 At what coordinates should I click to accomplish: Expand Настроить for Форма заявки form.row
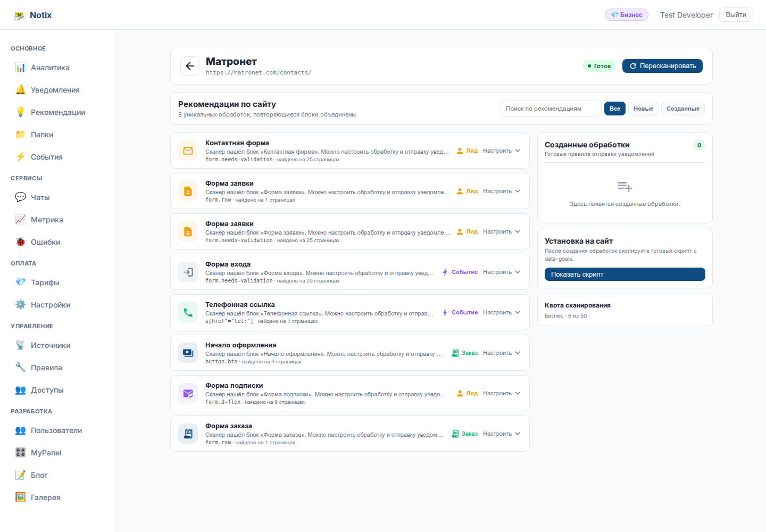coord(502,192)
